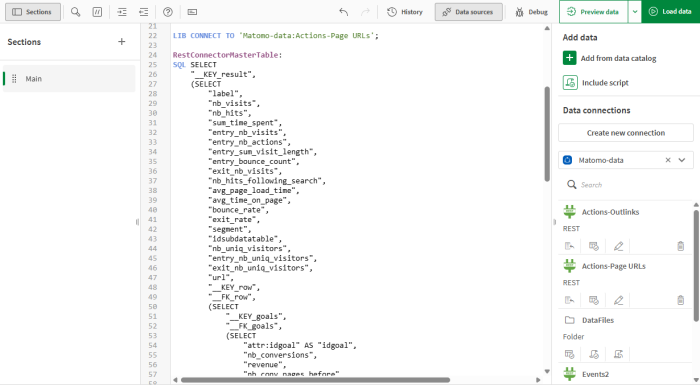
Task: Toggle comment on selected code
Action: tap(97, 12)
